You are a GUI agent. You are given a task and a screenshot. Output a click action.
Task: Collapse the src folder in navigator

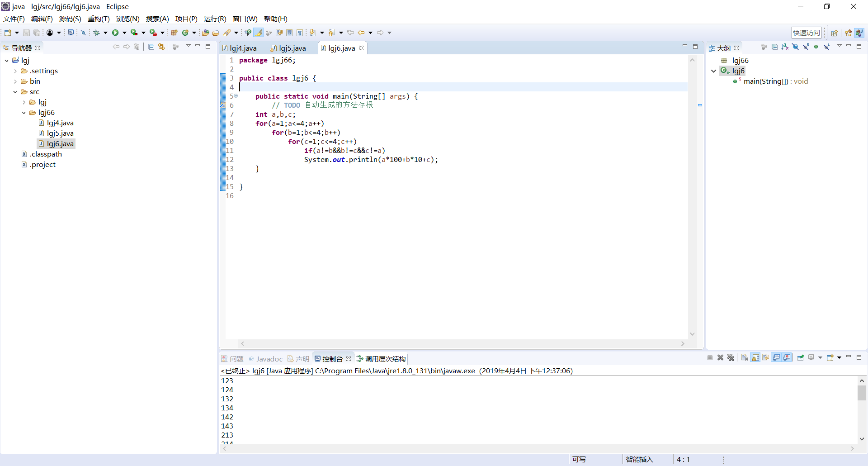pos(15,92)
